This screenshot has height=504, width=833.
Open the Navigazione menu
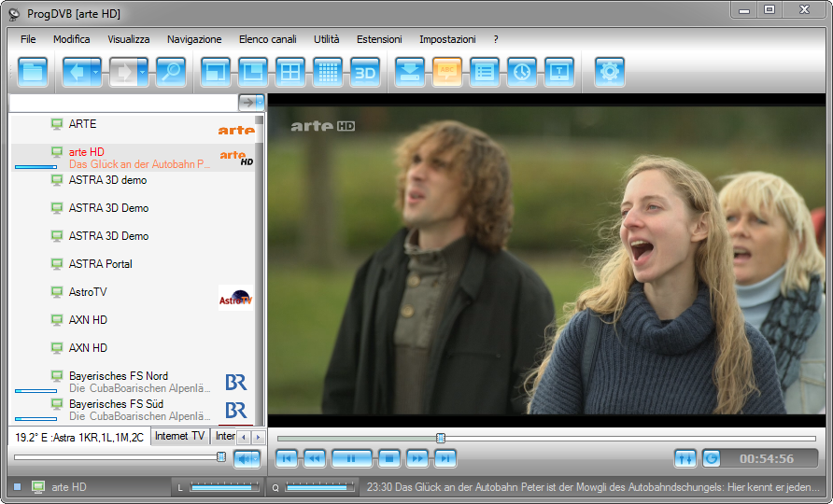pos(194,39)
